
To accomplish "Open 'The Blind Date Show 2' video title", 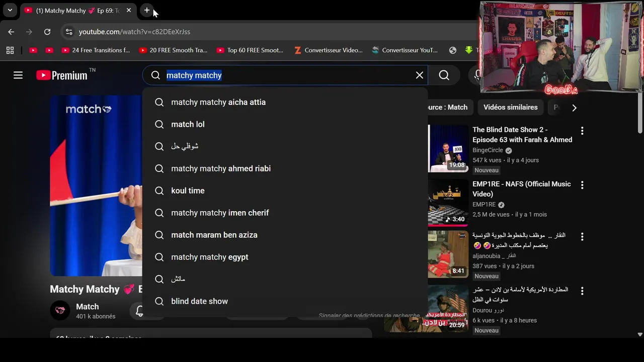I will (x=522, y=135).
